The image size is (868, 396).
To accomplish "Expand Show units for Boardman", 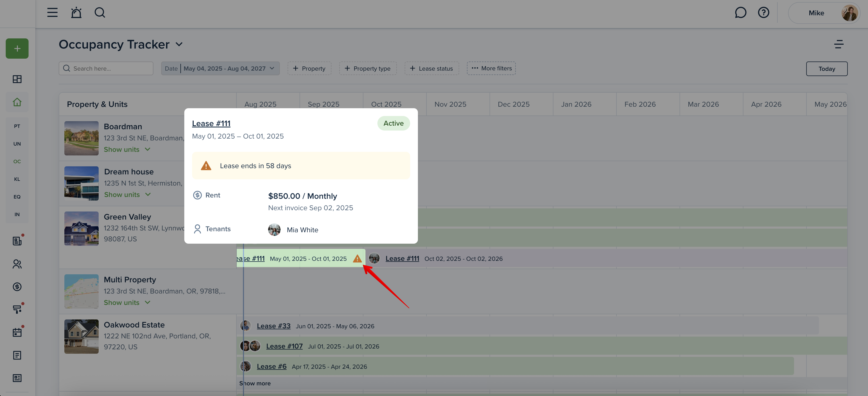I will click(127, 149).
